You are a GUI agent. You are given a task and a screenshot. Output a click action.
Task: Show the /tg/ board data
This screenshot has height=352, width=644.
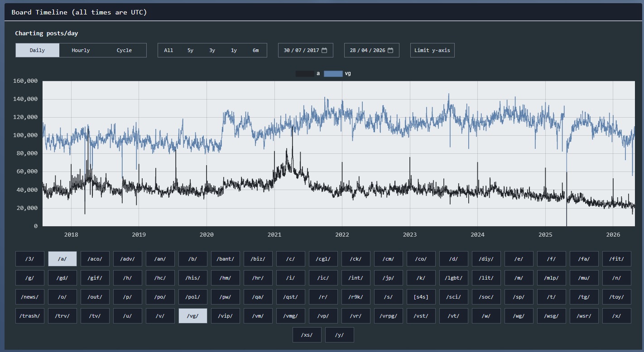point(584,297)
